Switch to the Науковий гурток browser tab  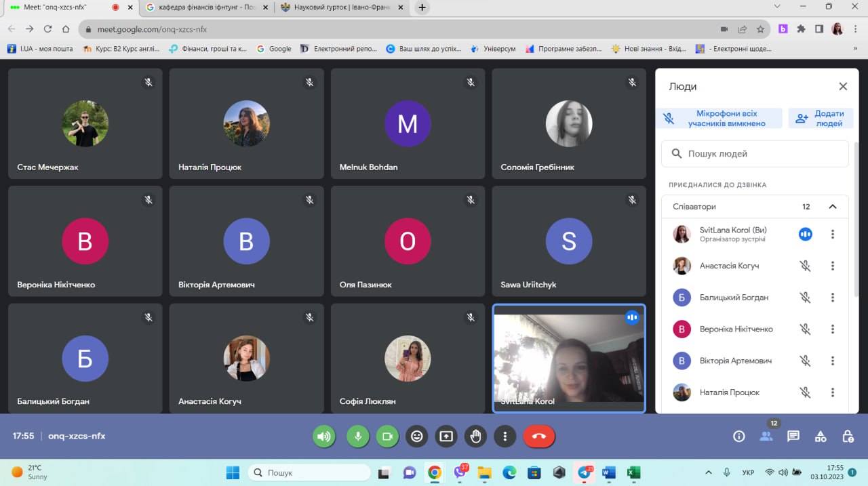point(342,8)
